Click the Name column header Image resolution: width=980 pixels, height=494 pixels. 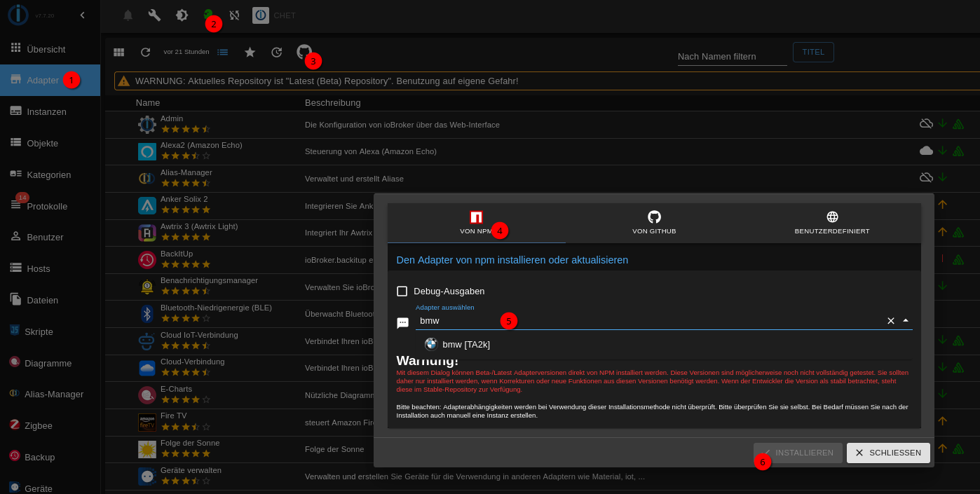pyautogui.click(x=148, y=102)
